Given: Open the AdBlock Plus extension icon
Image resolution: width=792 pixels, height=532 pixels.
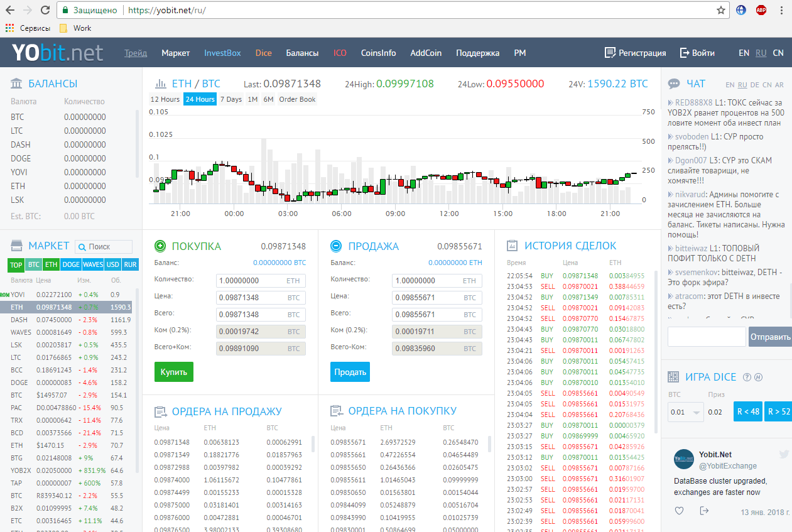Looking at the screenshot, I should tap(761, 10).
